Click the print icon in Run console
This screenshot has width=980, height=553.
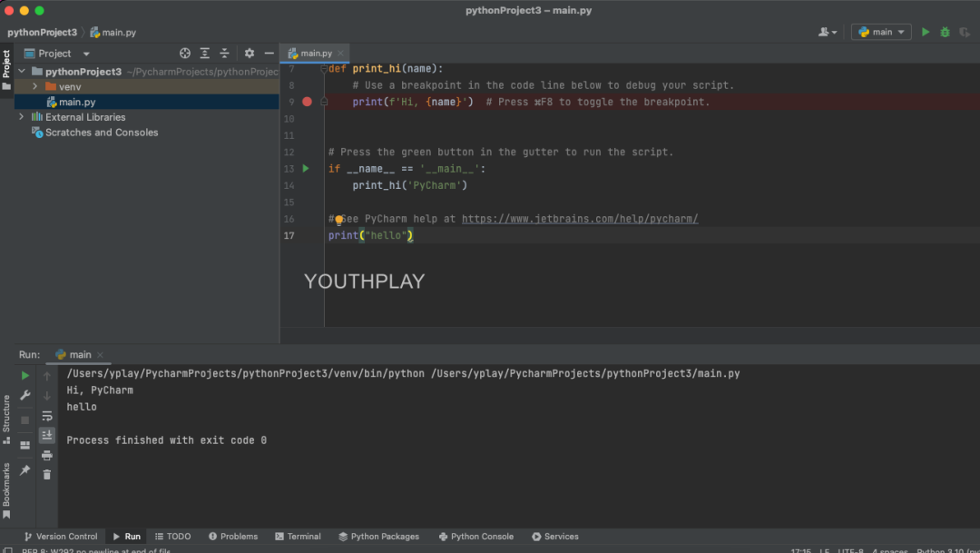pyautogui.click(x=47, y=455)
